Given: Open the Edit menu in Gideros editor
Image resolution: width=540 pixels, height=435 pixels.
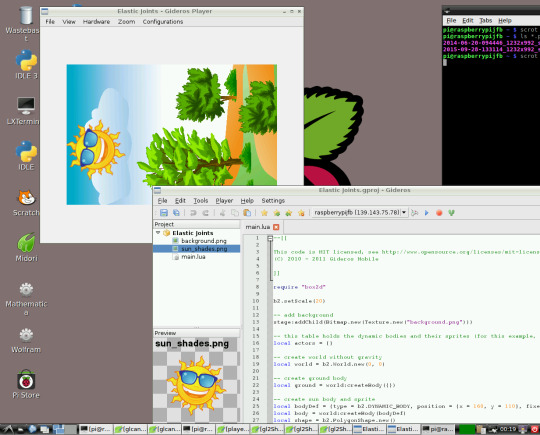Looking at the screenshot, I should (180, 200).
